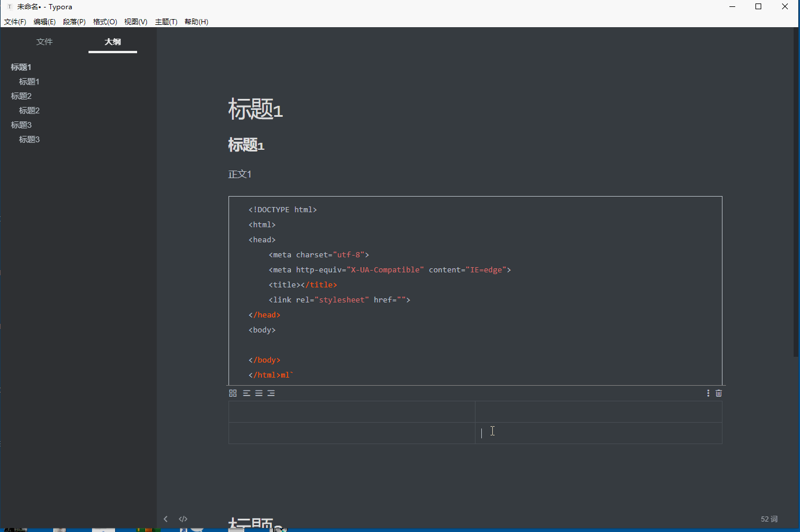Click the 正文1 paragraph
This screenshot has height=532, width=800.
click(x=239, y=174)
